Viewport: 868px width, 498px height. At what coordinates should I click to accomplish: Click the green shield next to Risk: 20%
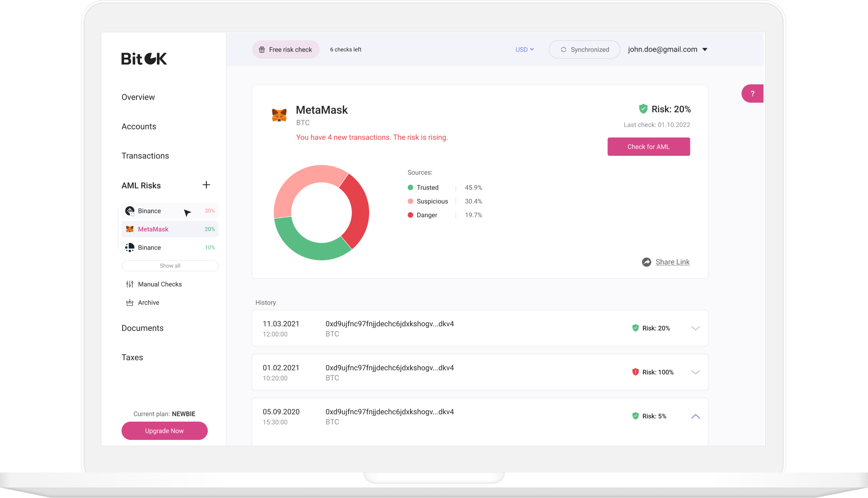point(642,109)
